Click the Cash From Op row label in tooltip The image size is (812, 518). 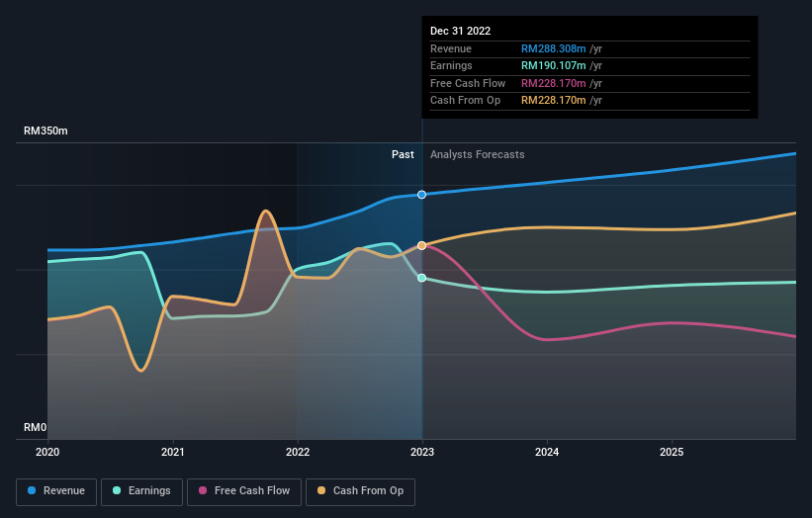[465, 101]
